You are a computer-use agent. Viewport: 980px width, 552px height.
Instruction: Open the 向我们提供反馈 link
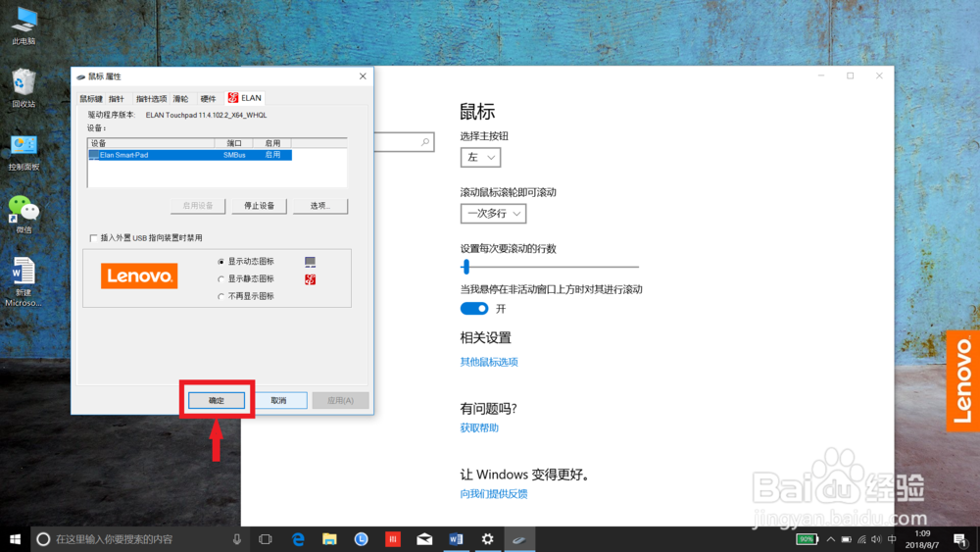pyautogui.click(x=494, y=494)
